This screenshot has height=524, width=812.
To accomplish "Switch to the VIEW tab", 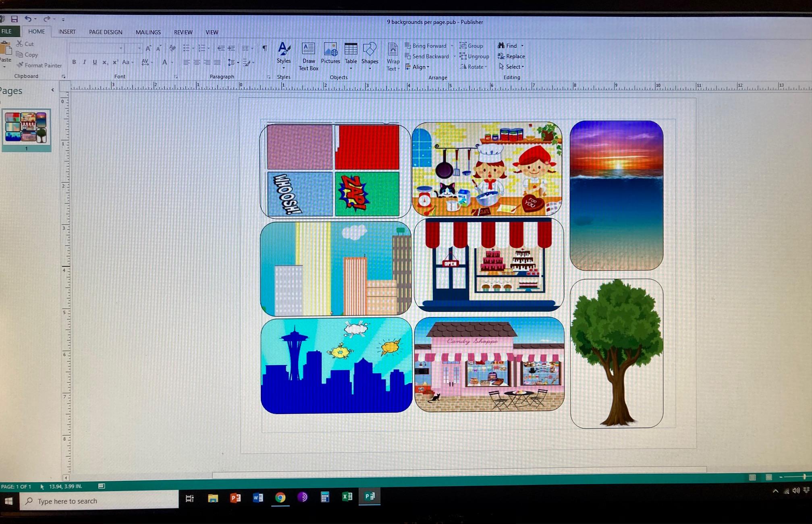I will tap(212, 32).
